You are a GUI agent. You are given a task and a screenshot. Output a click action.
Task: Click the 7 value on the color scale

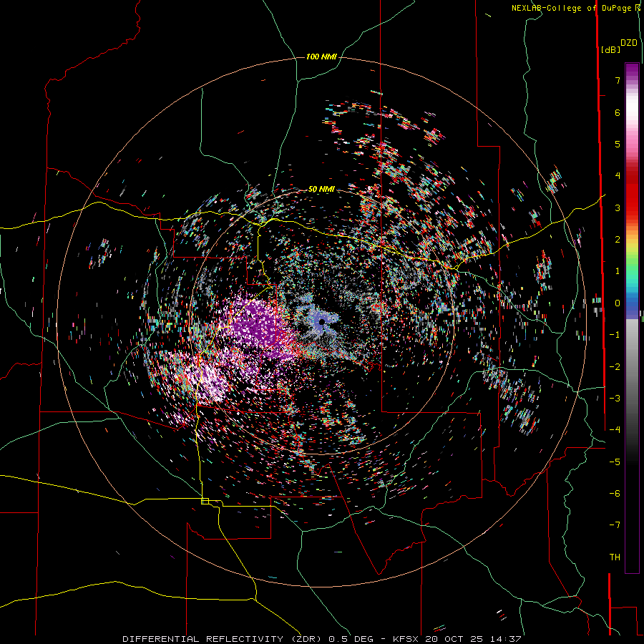pos(618,80)
